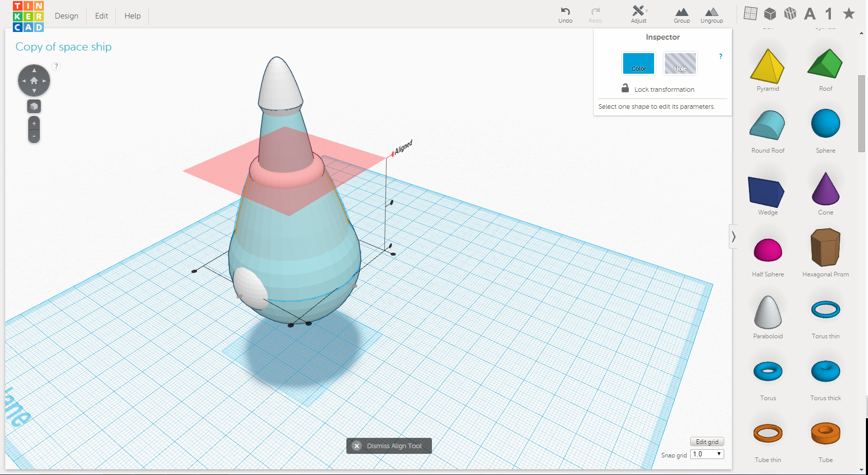The height and width of the screenshot is (475, 868).
Task: Pick the yellow Pyramid shape
Action: (x=767, y=67)
